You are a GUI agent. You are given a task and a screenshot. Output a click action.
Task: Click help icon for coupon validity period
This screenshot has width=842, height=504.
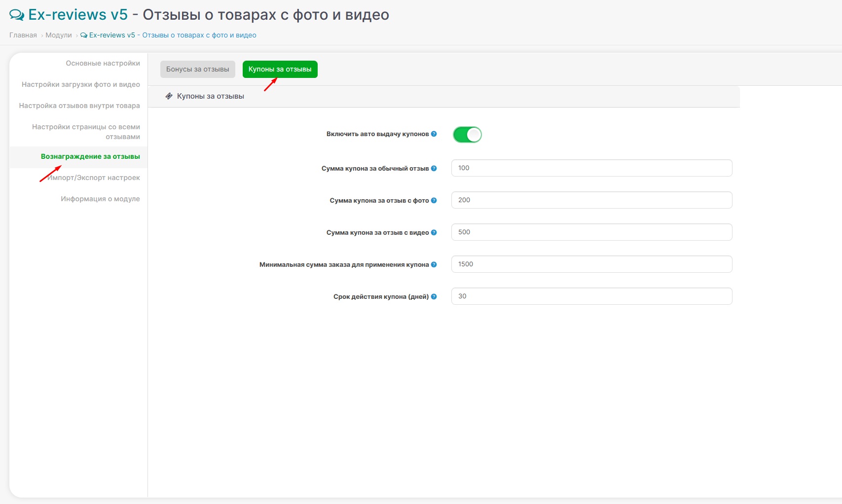434,297
